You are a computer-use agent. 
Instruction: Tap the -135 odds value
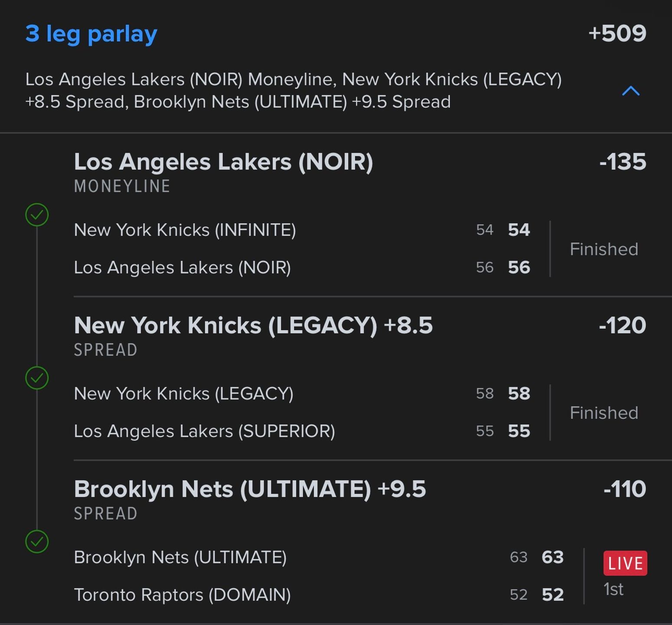point(623,162)
